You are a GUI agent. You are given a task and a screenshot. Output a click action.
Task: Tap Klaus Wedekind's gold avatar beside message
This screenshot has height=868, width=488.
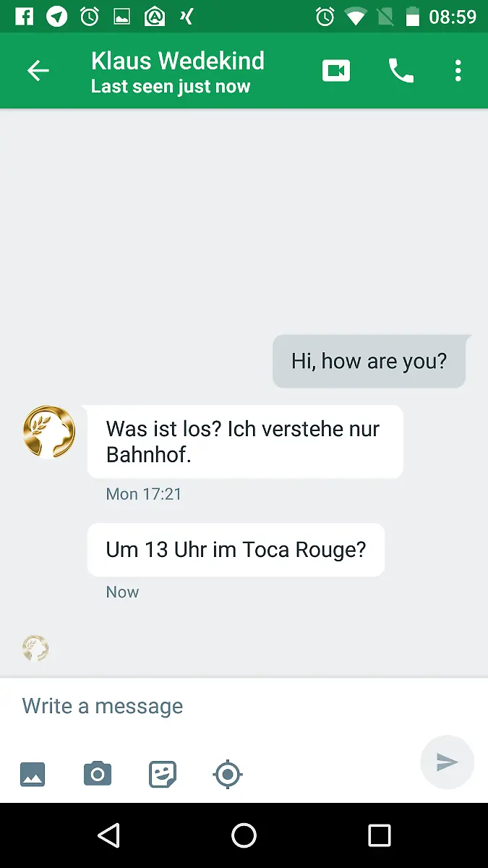coord(49,432)
